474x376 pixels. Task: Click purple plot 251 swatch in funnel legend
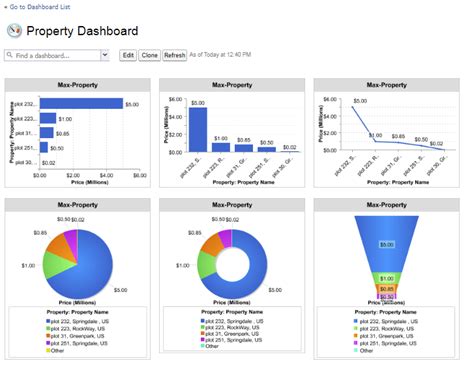pyautogui.click(x=356, y=343)
